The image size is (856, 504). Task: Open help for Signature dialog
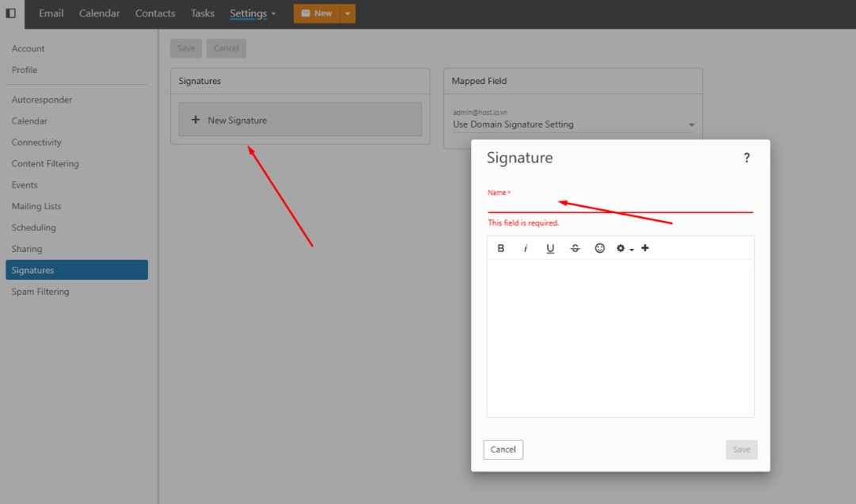[x=747, y=158]
